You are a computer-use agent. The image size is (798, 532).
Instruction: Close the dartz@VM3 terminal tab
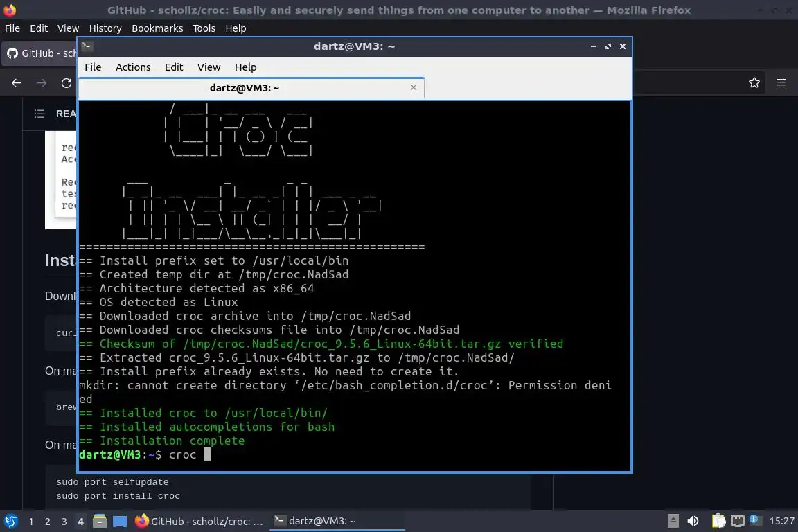coord(414,87)
